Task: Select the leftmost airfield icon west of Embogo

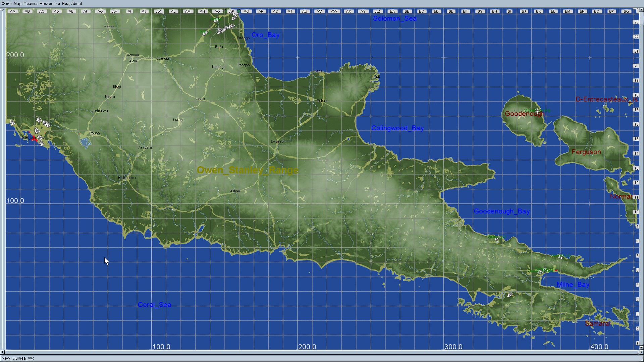Action: click(x=204, y=33)
